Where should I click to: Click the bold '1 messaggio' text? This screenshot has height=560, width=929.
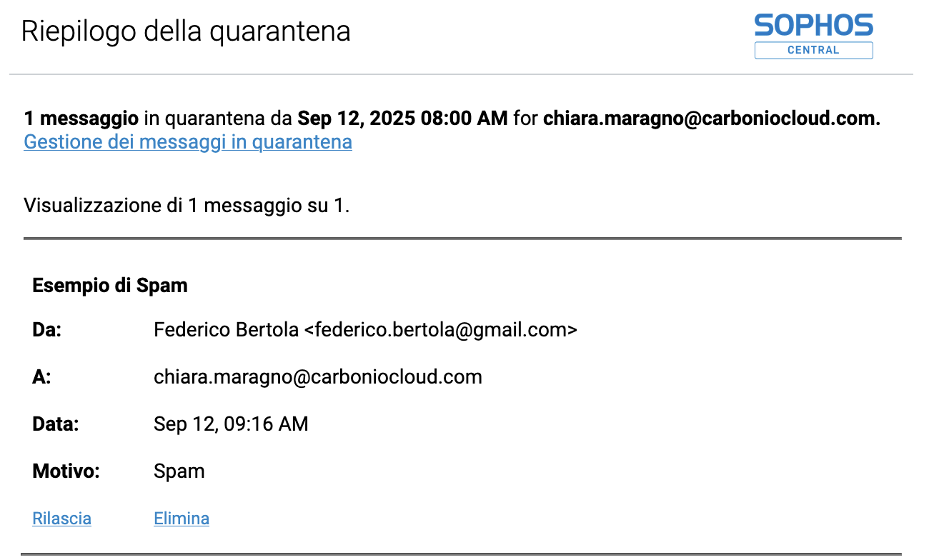coord(81,118)
